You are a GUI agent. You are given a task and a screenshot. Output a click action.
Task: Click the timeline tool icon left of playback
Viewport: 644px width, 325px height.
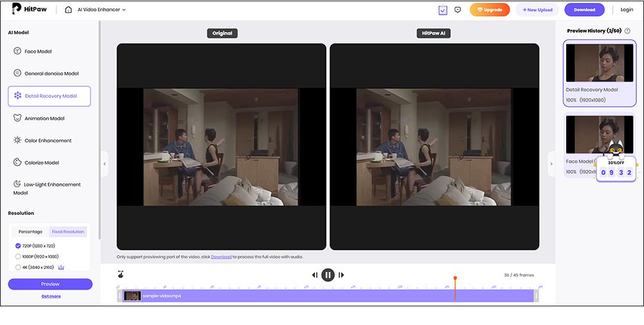point(120,275)
